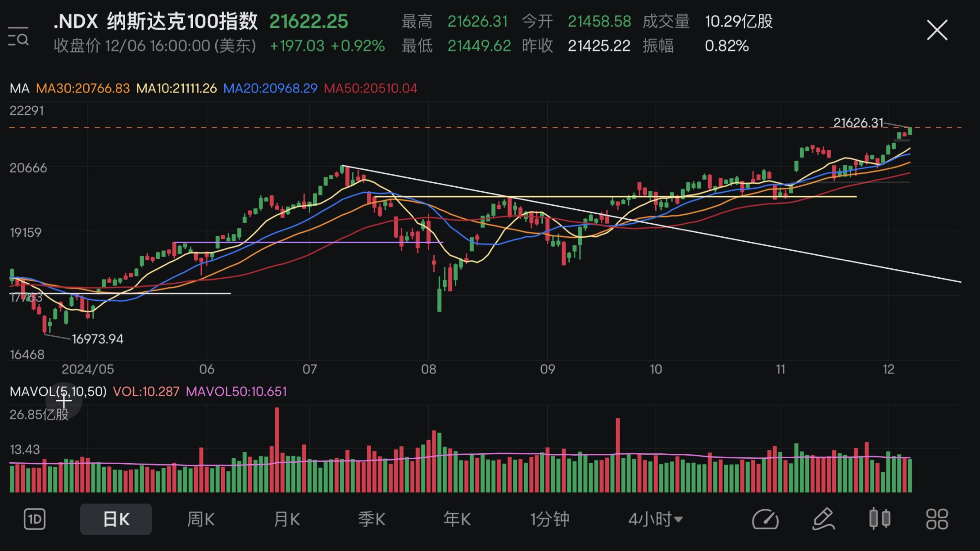Image resolution: width=980 pixels, height=551 pixels.
Task: Click the high price marker 21626.31 on chart
Action: pyautogui.click(x=858, y=123)
